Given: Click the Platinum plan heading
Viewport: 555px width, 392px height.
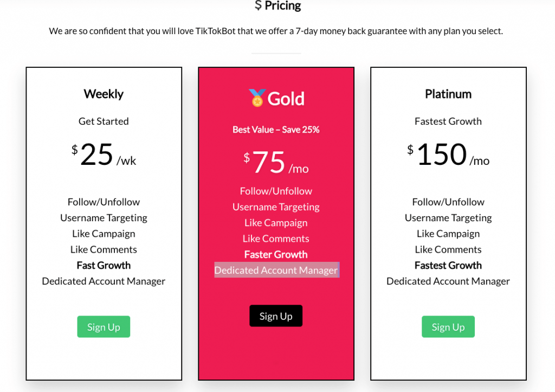Looking at the screenshot, I should (x=448, y=94).
